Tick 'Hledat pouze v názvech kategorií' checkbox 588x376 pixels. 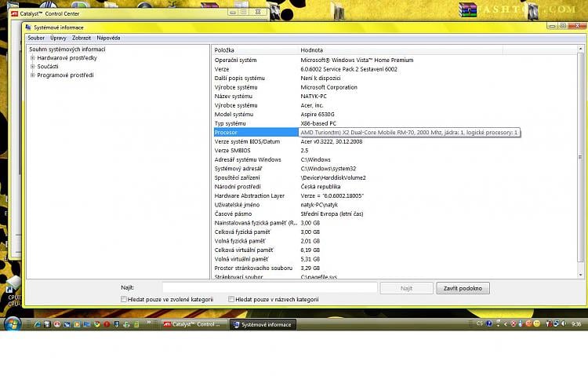pos(231,299)
